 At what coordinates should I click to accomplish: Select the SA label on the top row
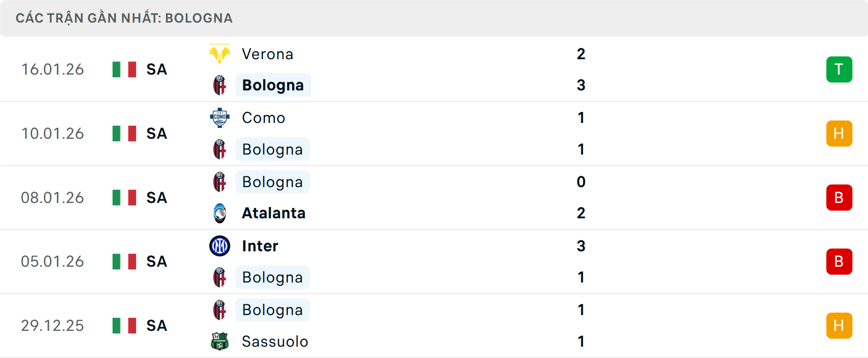click(x=156, y=69)
